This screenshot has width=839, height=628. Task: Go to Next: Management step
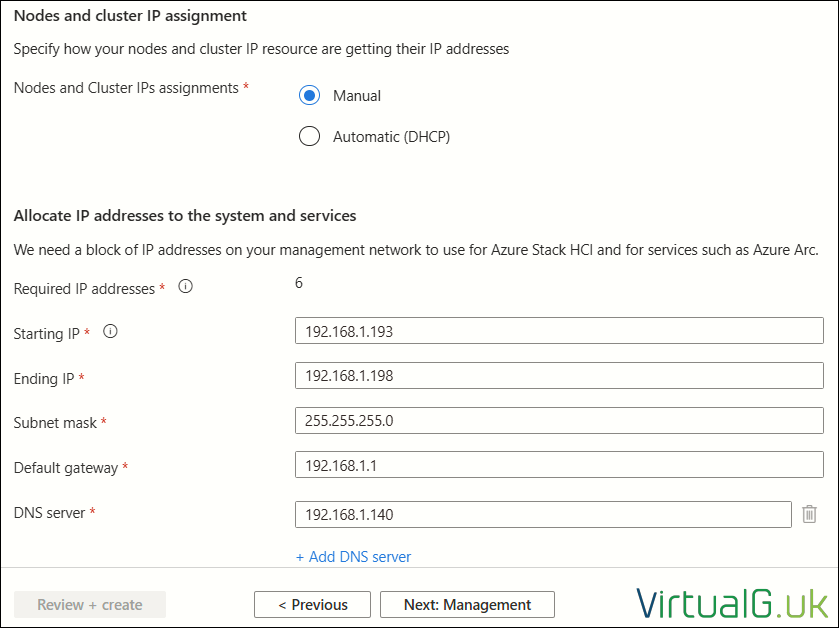pos(467,604)
